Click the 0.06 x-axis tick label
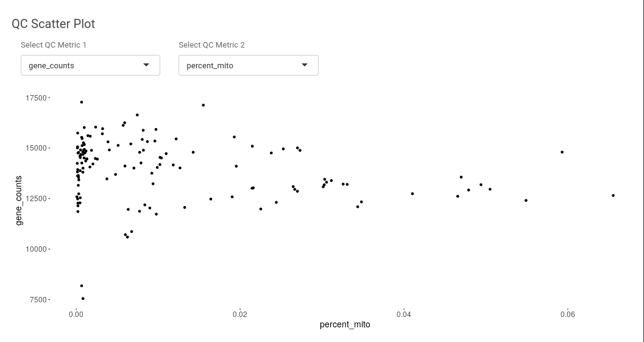Screen dimensions: 644x342 point(568,315)
